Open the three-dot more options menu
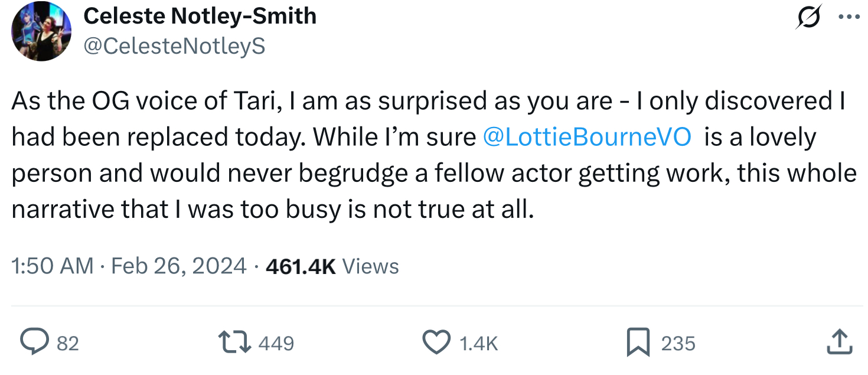Image resolution: width=868 pixels, height=375 pixels. coord(849,17)
